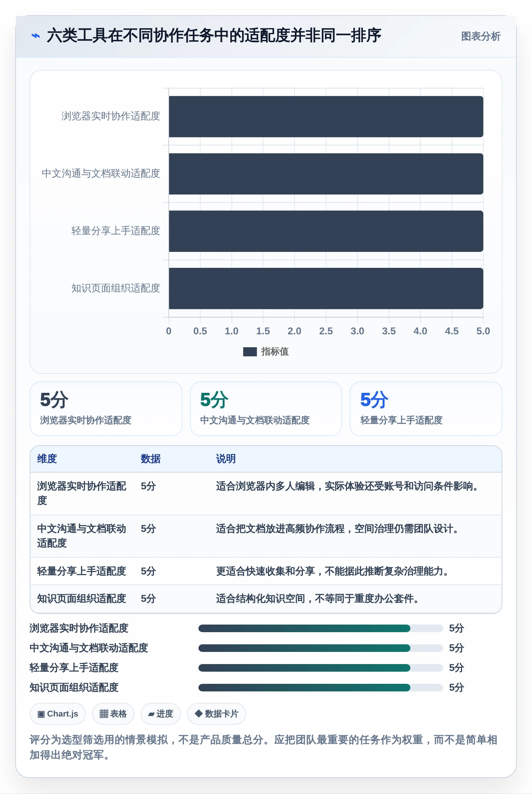Screen dimensions: 532x794
Task: Click the 5.0 x-axis tick label
Action: (483, 331)
